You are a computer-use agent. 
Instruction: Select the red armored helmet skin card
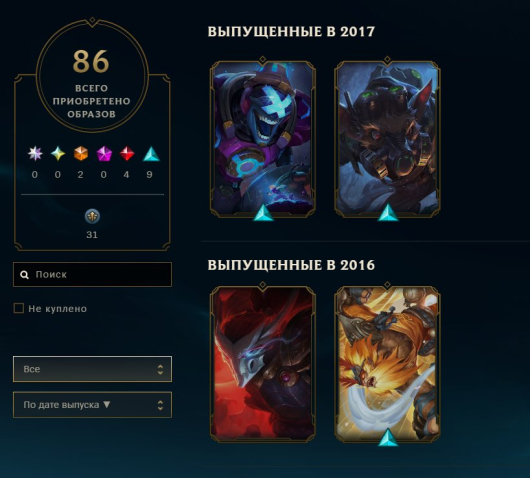click(263, 363)
